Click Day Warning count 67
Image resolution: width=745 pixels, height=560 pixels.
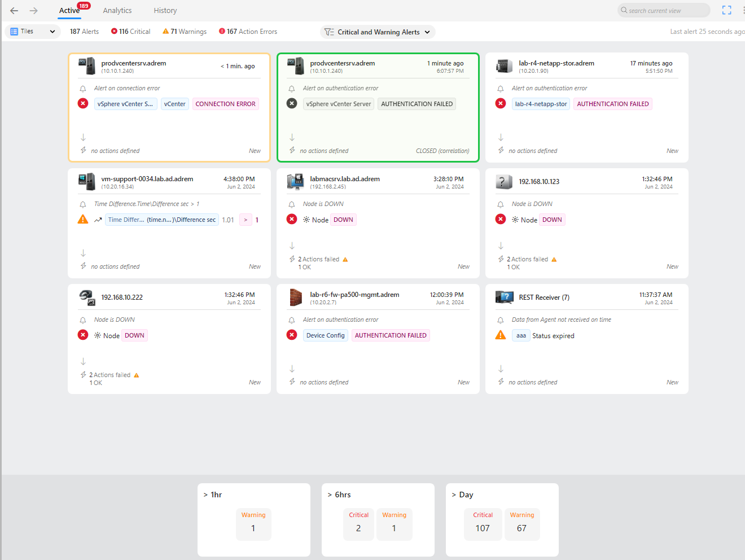pyautogui.click(x=521, y=524)
